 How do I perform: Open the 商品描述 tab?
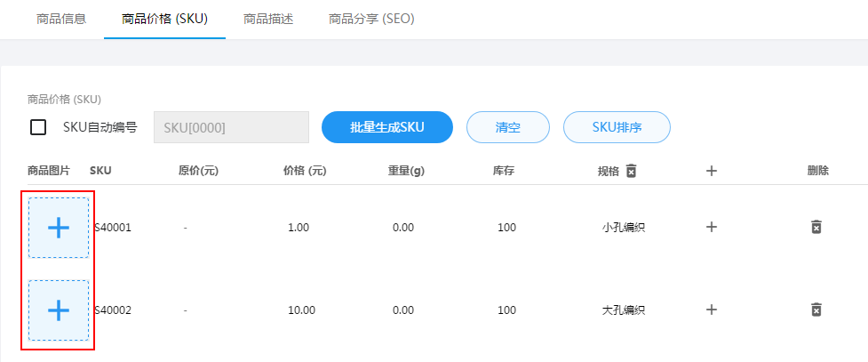pos(268,19)
